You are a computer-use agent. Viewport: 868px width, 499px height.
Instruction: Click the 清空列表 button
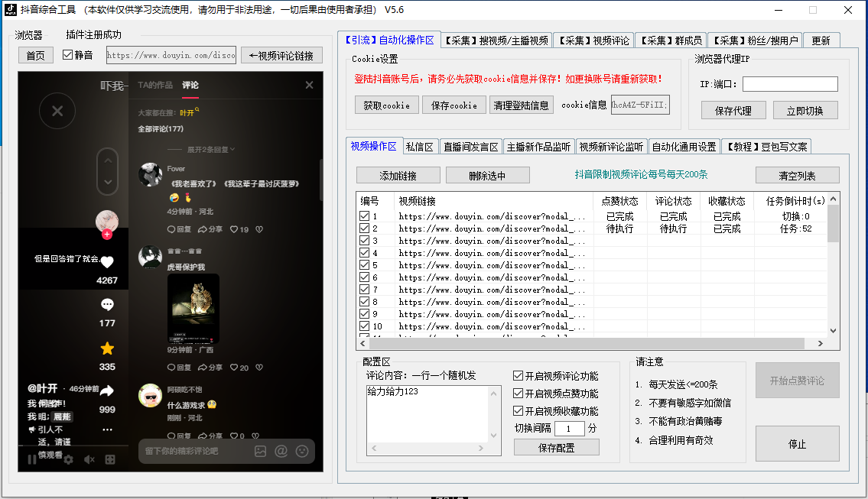pyautogui.click(x=797, y=175)
